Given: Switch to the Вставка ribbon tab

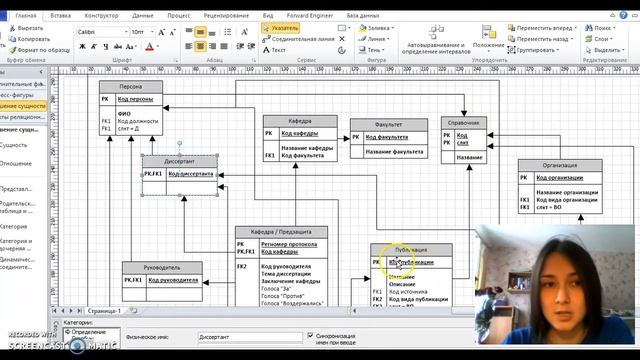Looking at the screenshot, I should [60, 16].
